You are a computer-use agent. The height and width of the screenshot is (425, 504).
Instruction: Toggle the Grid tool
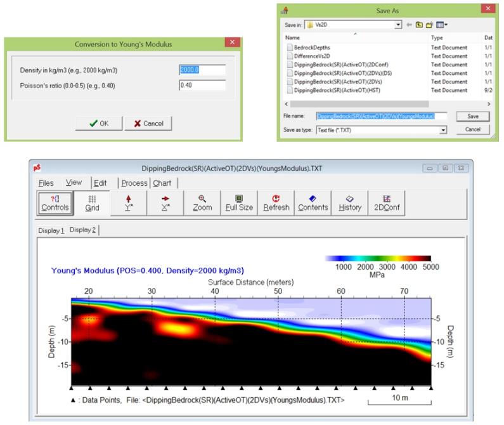91,202
